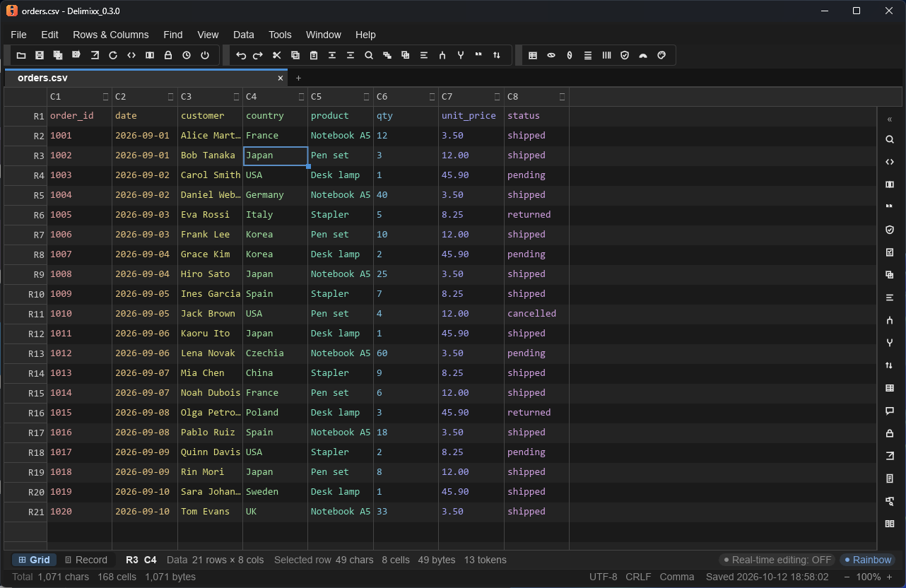Toggle the padlock icon in the top toolbar
Viewport: 906px width, 588px height.
coord(168,55)
